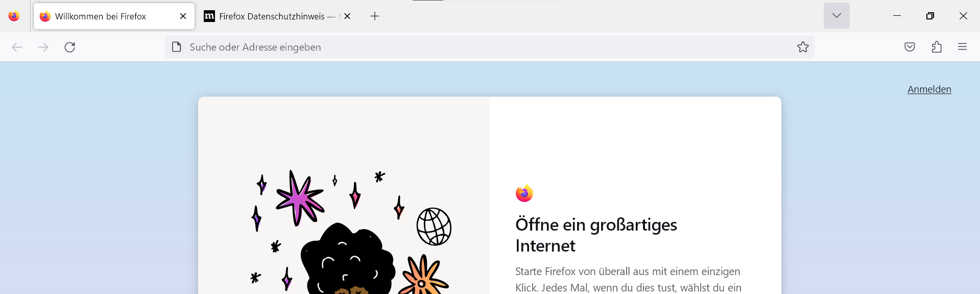
Task: Click the Öffne ein großartiges Internet heading
Action: pos(596,235)
